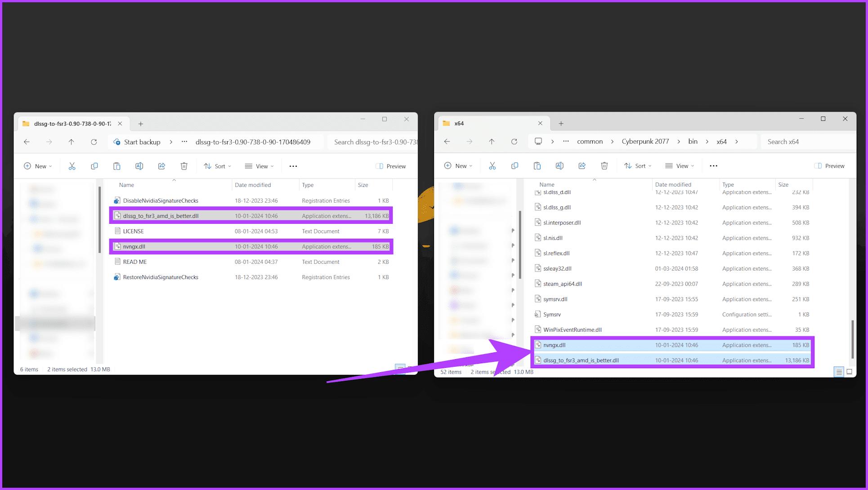Go up one folder in left window
Viewport: 868px width, 490px height.
(x=71, y=142)
